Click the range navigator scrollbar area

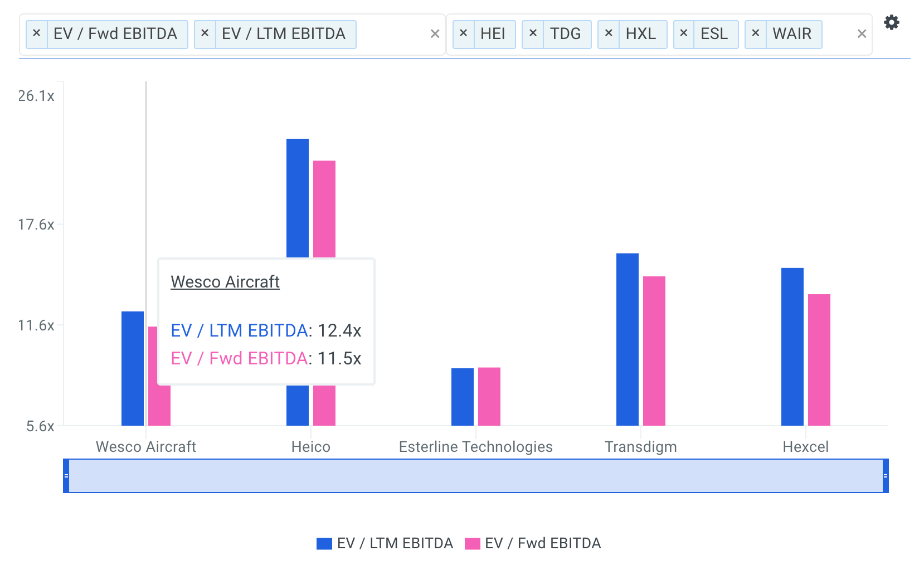(x=476, y=476)
